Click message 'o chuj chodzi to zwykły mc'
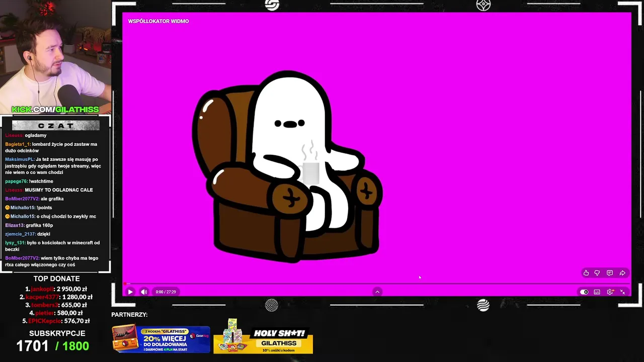Viewport: 644px width, 362px height. (x=66, y=216)
